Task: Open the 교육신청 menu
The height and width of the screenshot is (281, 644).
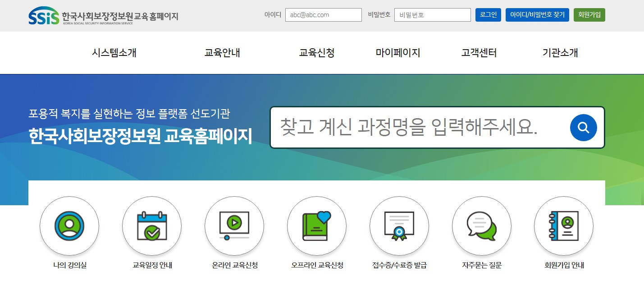Action: (x=317, y=53)
